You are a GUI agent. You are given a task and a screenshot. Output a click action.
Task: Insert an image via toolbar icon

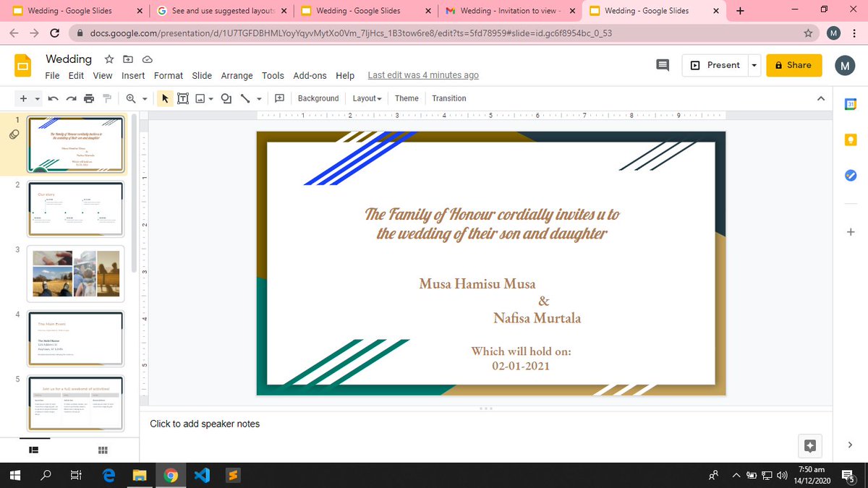pos(200,98)
